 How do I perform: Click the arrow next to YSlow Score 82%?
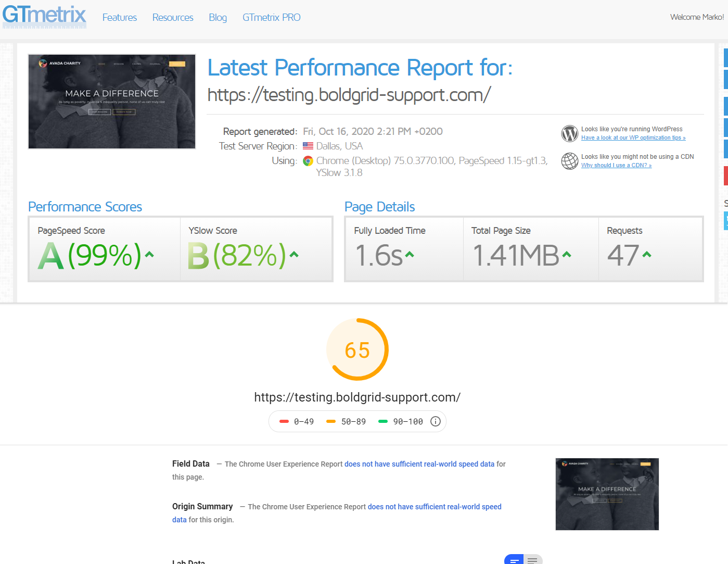(x=294, y=255)
